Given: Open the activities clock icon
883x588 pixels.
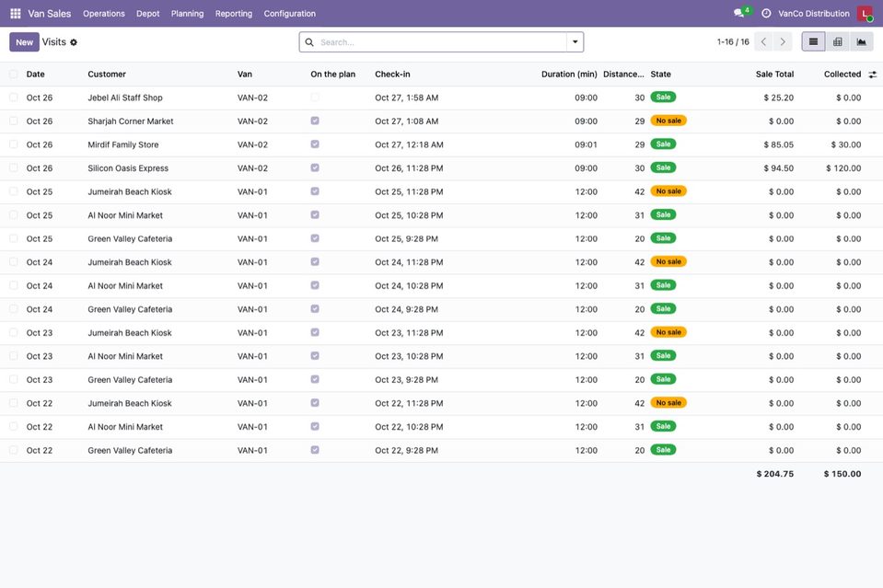Looking at the screenshot, I should coord(766,14).
